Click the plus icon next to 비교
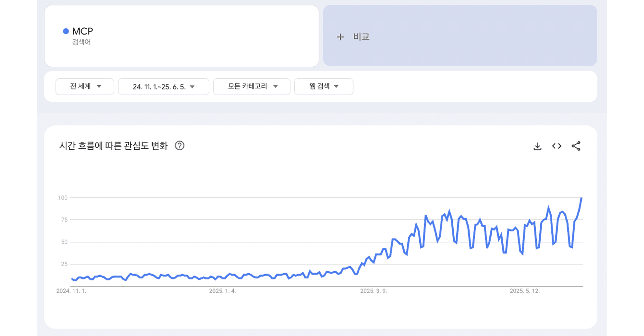 [340, 37]
